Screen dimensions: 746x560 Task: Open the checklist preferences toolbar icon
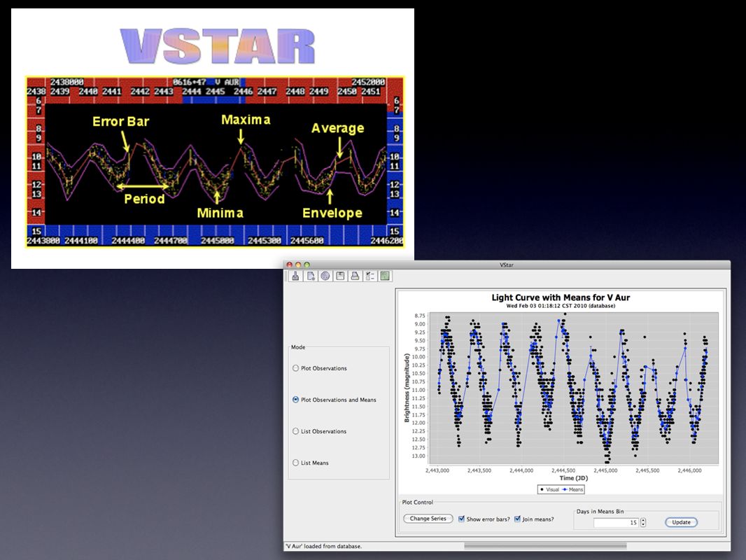pyautogui.click(x=370, y=276)
